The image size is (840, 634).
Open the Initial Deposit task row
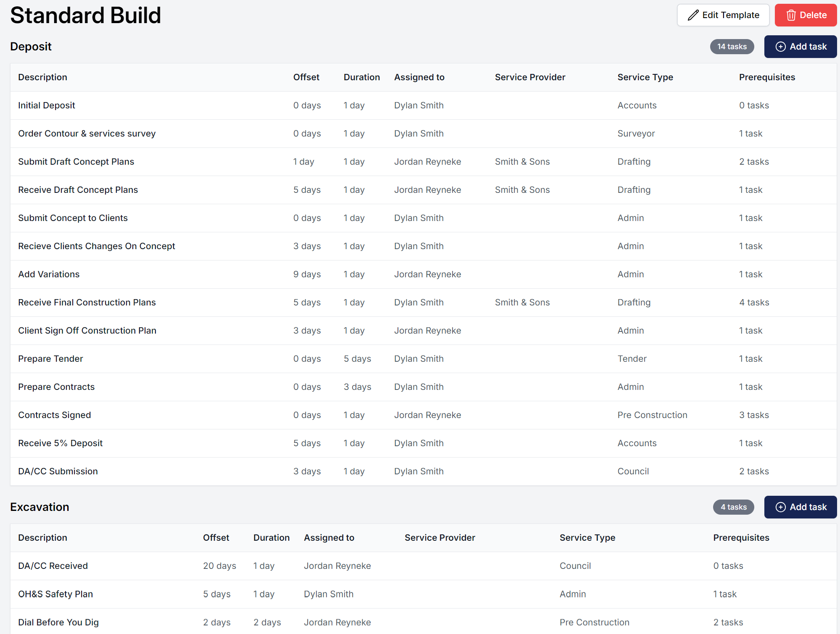pos(46,105)
